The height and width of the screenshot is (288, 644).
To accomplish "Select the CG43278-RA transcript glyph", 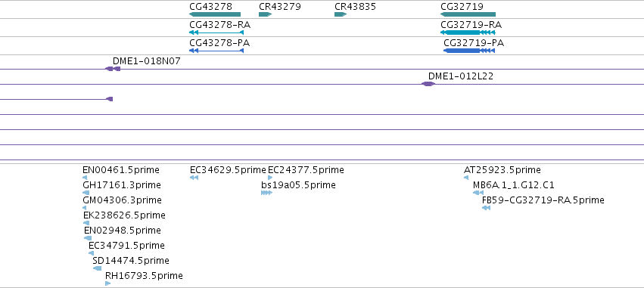I will (216, 33).
